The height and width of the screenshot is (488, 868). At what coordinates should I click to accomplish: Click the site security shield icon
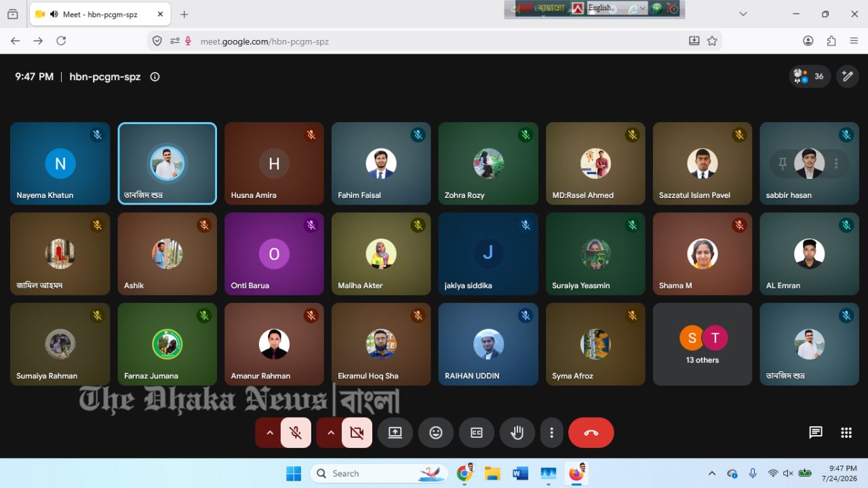[157, 41]
